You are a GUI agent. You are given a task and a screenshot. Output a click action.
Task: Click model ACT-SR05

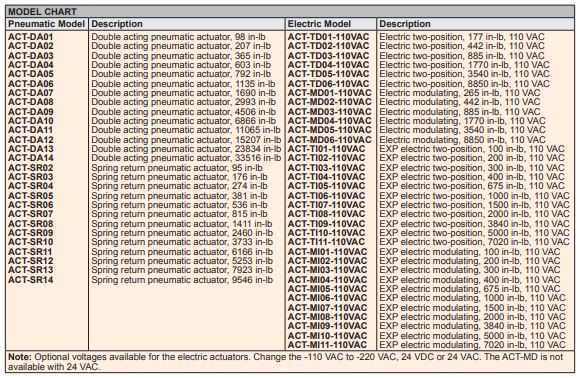click(31, 196)
